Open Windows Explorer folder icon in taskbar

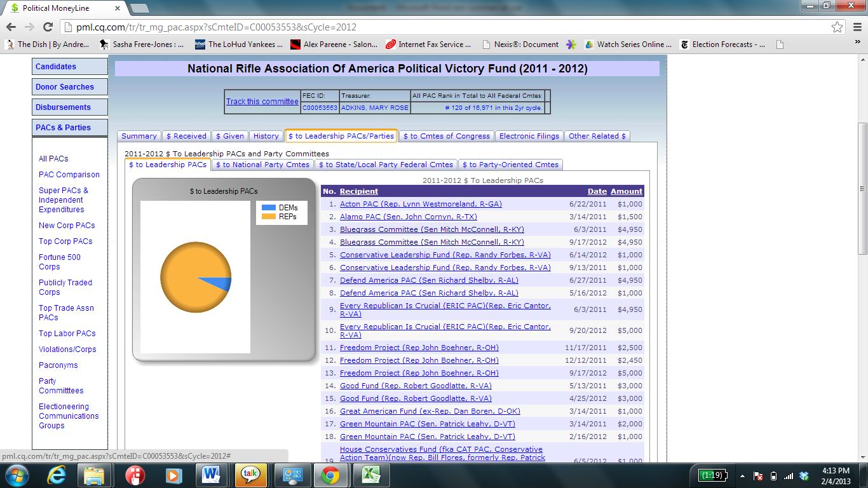pos(94,475)
